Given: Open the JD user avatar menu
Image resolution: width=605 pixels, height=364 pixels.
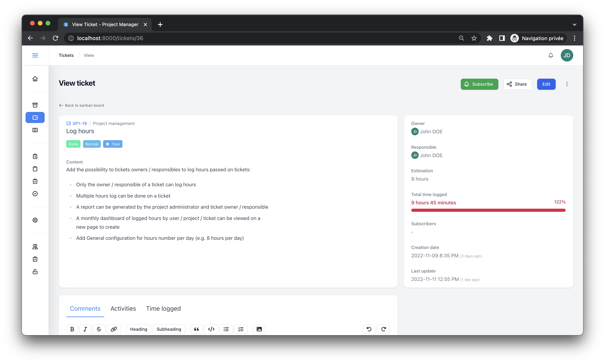Looking at the screenshot, I should point(567,55).
